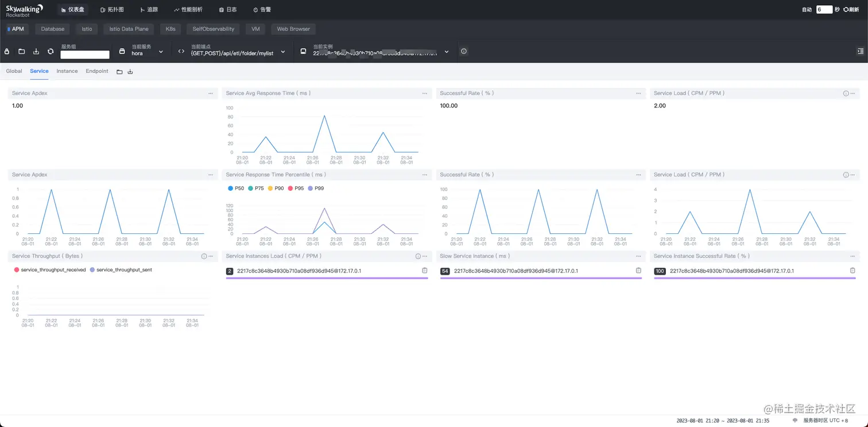Select the Database dashboard button
This screenshot has height=427, width=868.
pos(52,29)
